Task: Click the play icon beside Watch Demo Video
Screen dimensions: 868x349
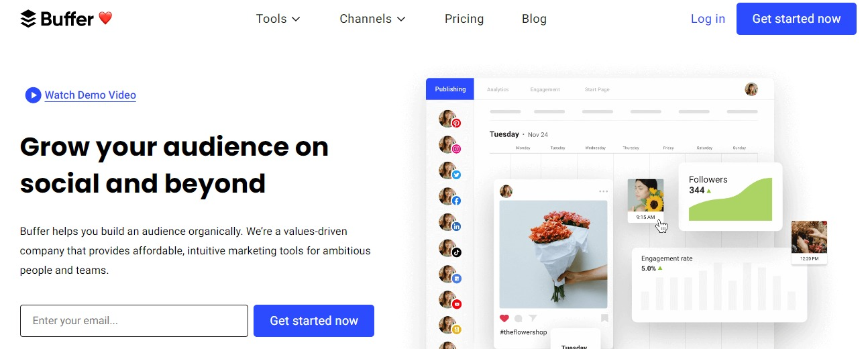Action: 34,95
